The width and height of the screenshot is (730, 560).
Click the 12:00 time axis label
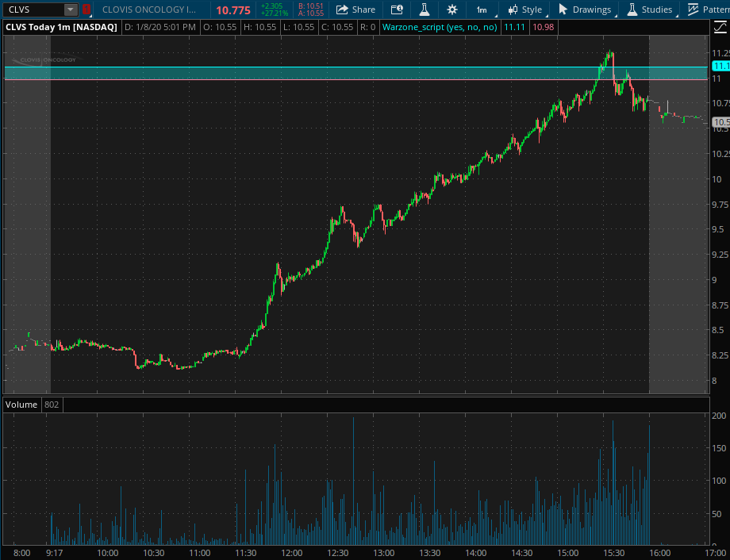[x=291, y=553]
